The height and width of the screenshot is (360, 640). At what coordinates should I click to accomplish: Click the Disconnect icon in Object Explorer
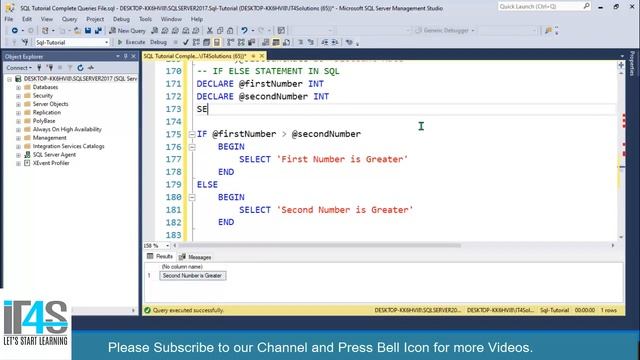coord(50,68)
